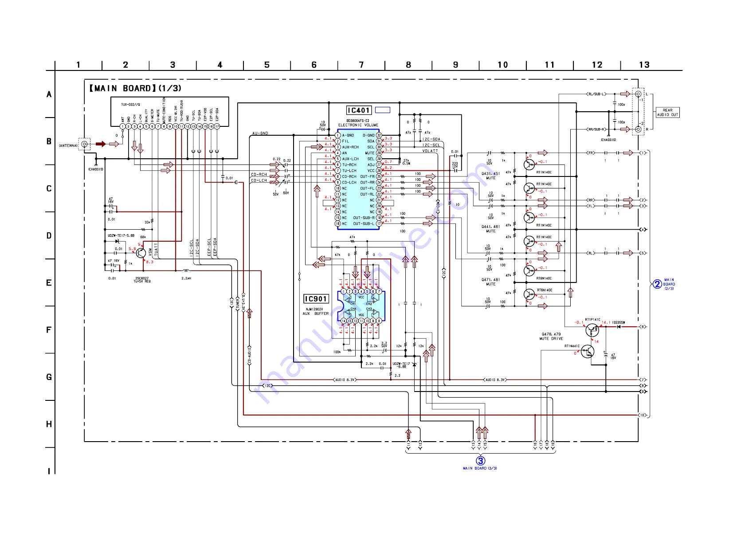Select the IC901 label box
The width and height of the screenshot is (745, 560).
[x=316, y=299]
